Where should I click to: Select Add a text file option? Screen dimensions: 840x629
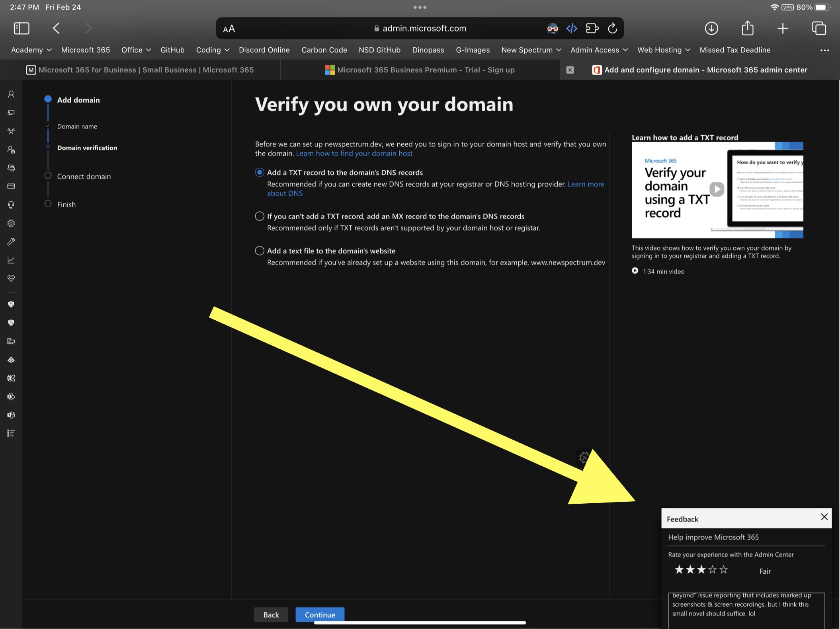[x=260, y=251]
